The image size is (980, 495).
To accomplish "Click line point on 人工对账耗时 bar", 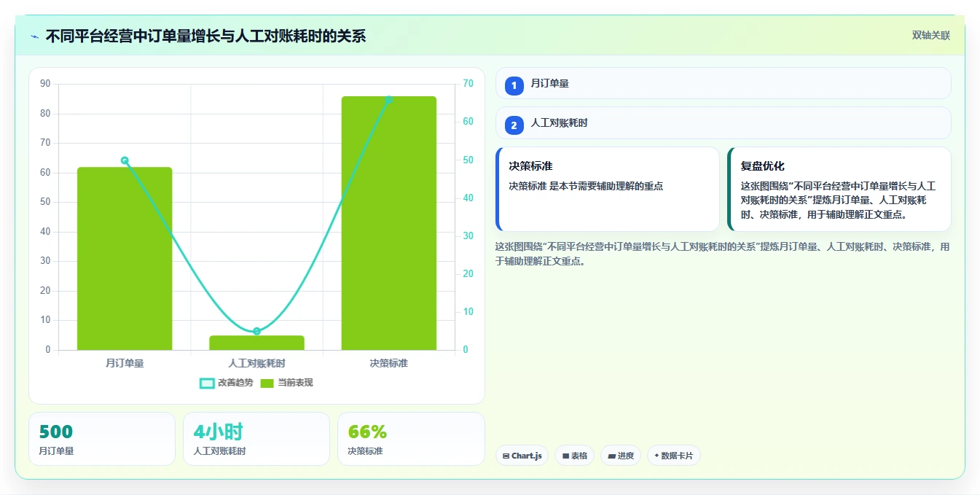I will tap(256, 331).
